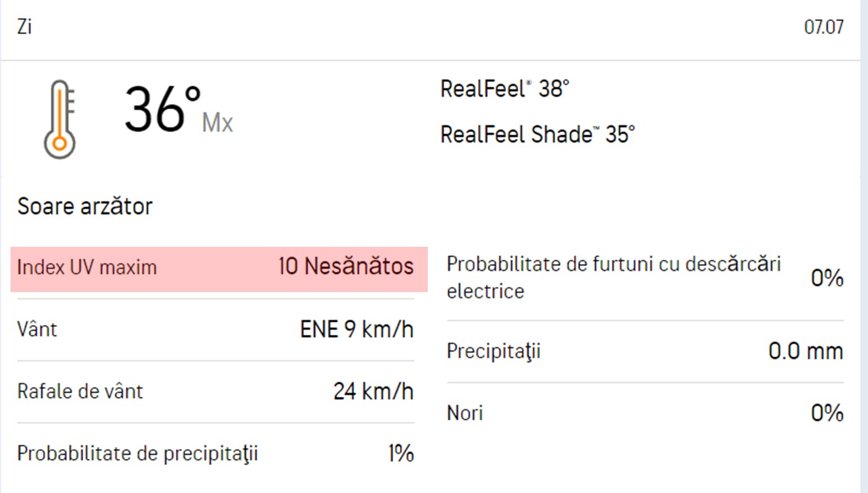This screenshot has height=493, width=868.
Task: Click the 1% precipitation probability value
Action: coord(401,454)
